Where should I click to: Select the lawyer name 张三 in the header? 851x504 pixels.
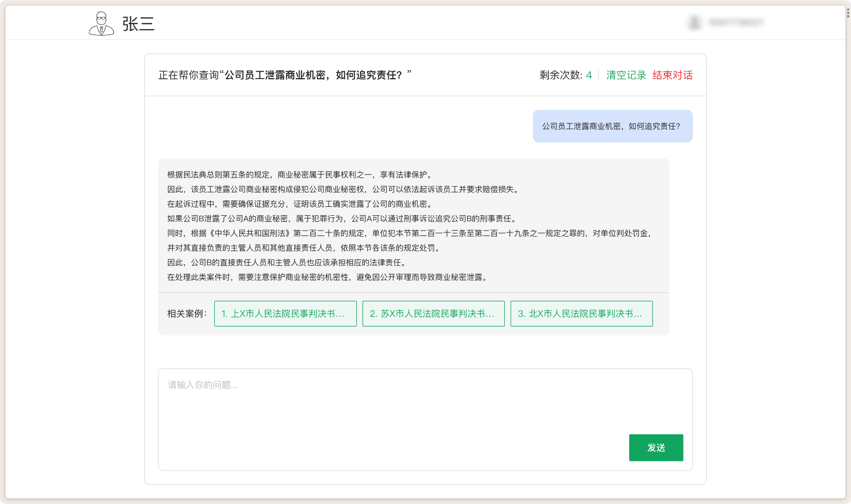138,24
